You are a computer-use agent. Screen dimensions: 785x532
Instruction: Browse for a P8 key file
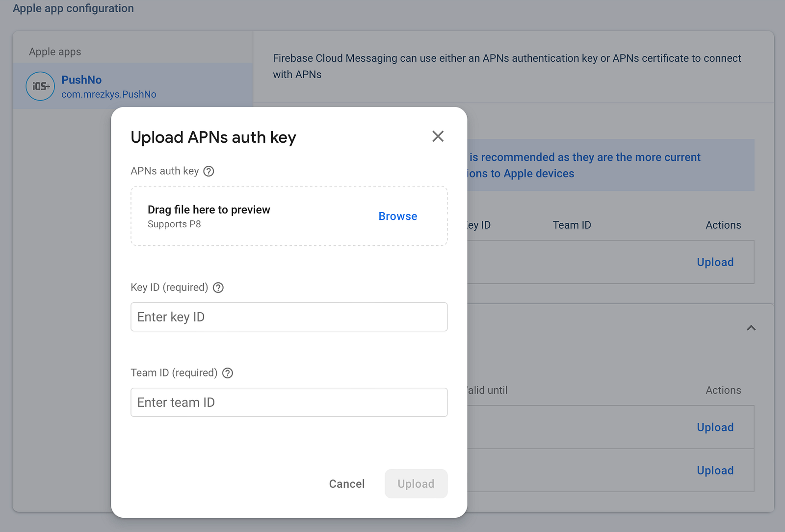pyautogui.click(x=398, y=216)
